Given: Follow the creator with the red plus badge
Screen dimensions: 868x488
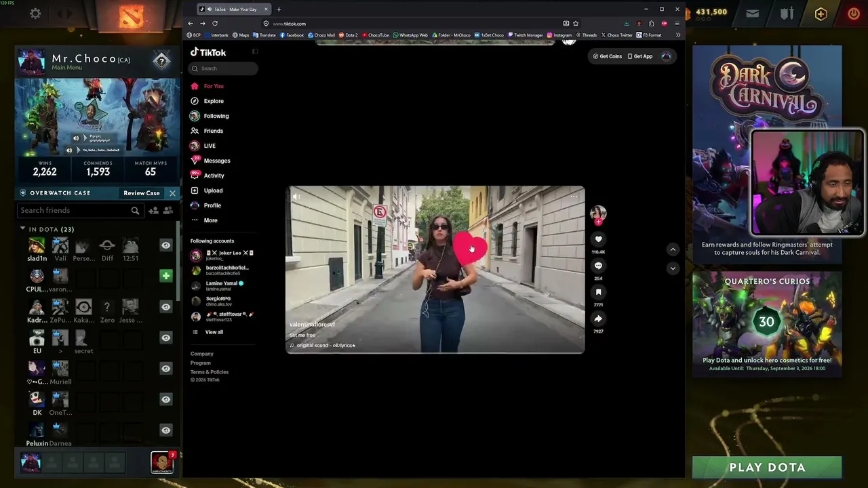Looking at the screenshot, I should 598,222.
